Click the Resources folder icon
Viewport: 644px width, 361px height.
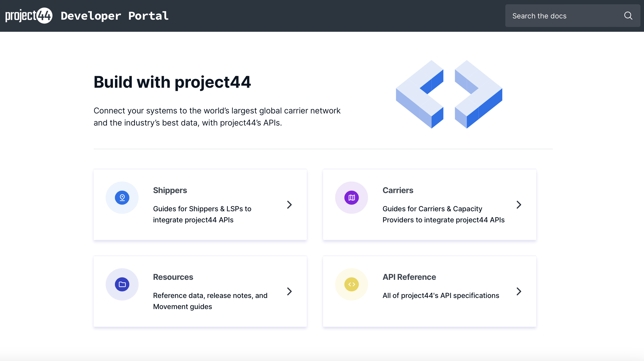[x=122, y=284]
